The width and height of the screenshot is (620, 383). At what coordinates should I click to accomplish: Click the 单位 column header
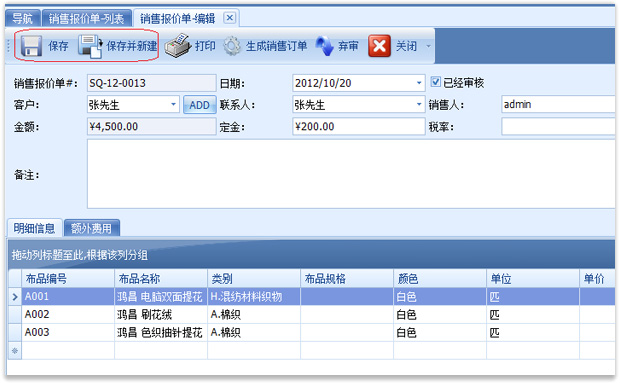[533, 279]
